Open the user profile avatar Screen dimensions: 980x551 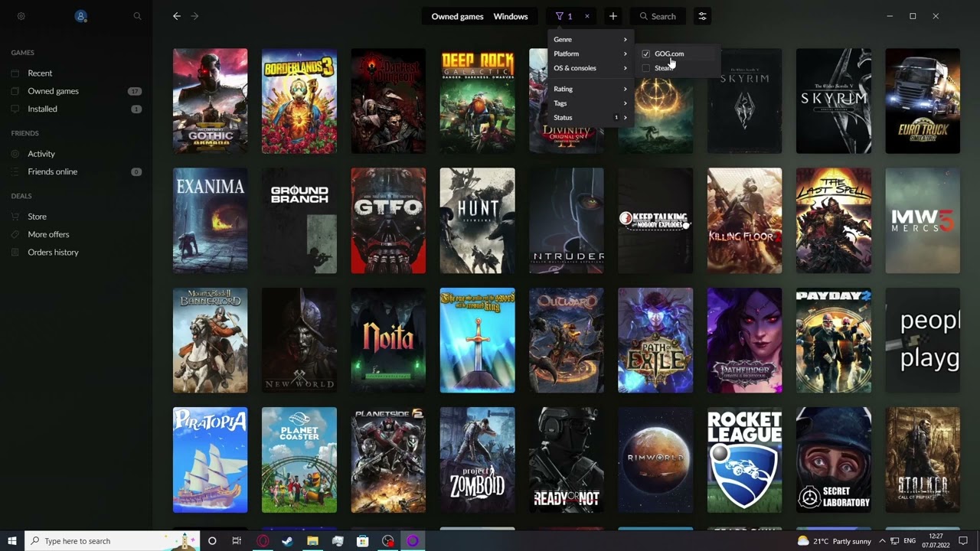click(x=80, y=16)
